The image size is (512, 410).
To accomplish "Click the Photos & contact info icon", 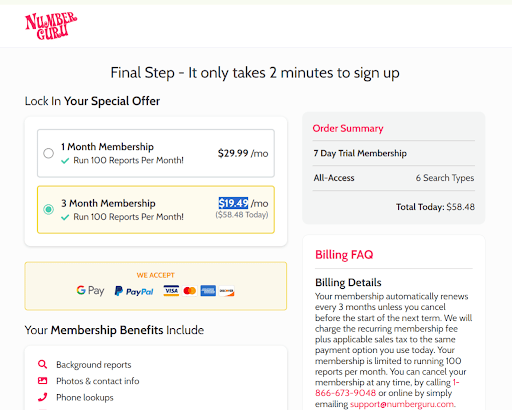I will [x=42, y=381].
